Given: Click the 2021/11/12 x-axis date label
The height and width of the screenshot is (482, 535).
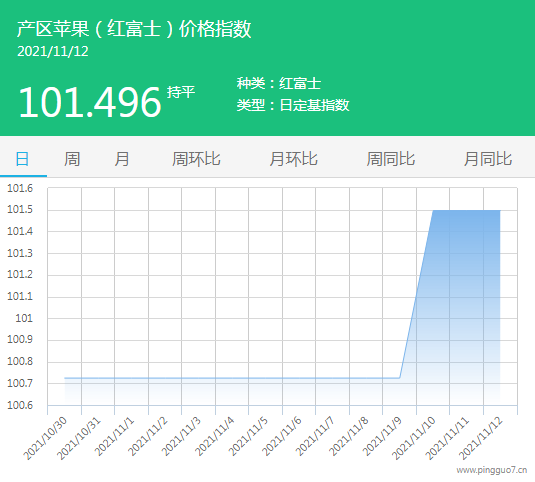Looking at the screenshot, I should [x=480, y=438].
